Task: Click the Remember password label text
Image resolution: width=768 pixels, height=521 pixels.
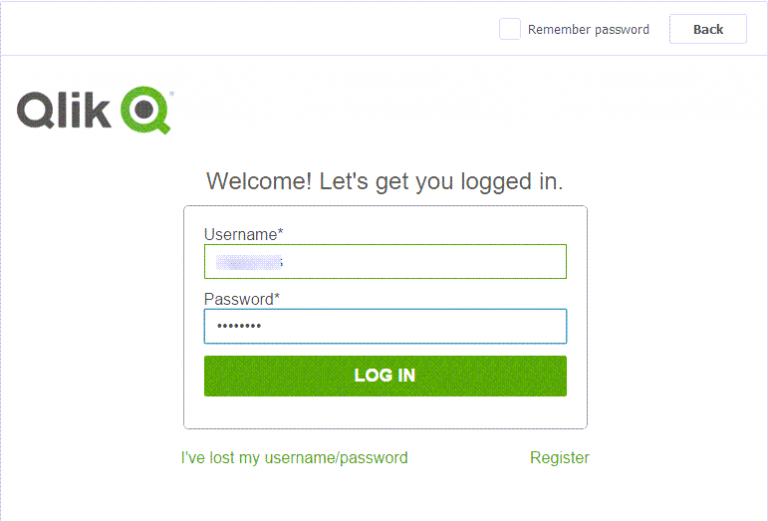Action: tap(588, 30)
